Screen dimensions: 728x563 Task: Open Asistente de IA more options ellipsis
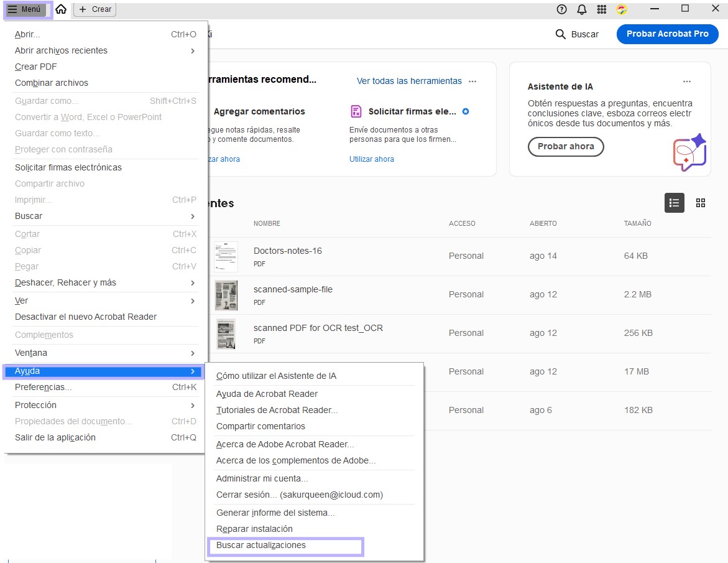point(687,81)
